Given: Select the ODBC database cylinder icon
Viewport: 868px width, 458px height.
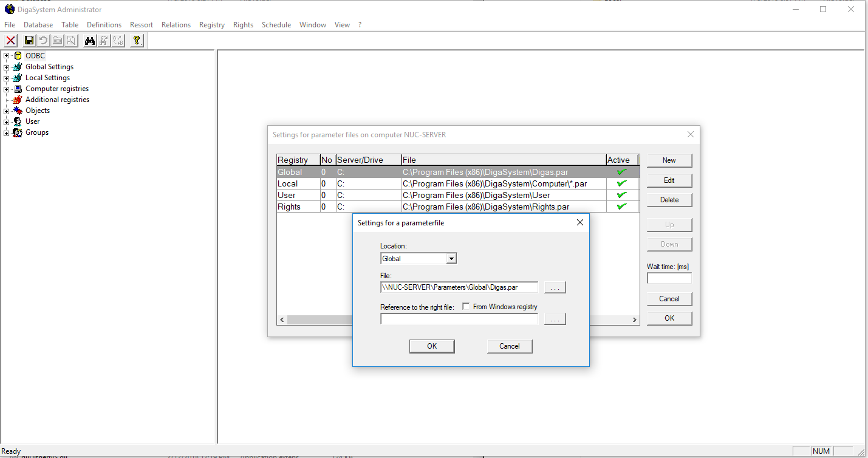Looking at the screenshot, I should (x=18, y=56).
